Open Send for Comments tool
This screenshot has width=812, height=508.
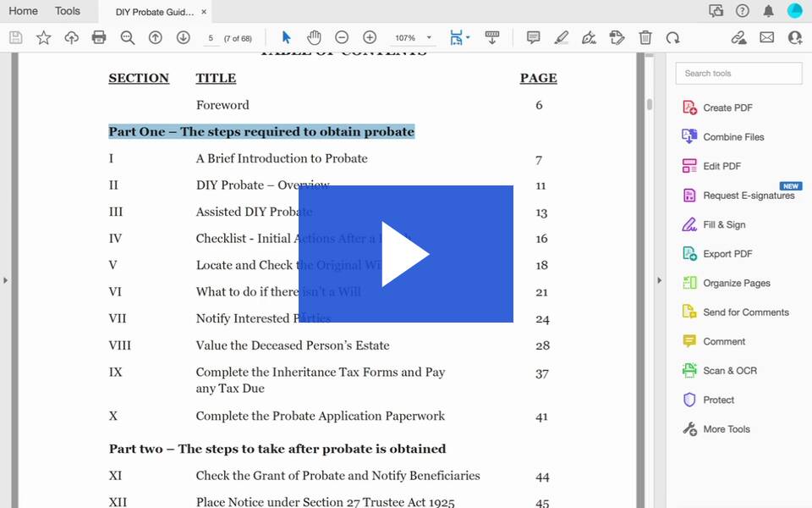(736, 312)
